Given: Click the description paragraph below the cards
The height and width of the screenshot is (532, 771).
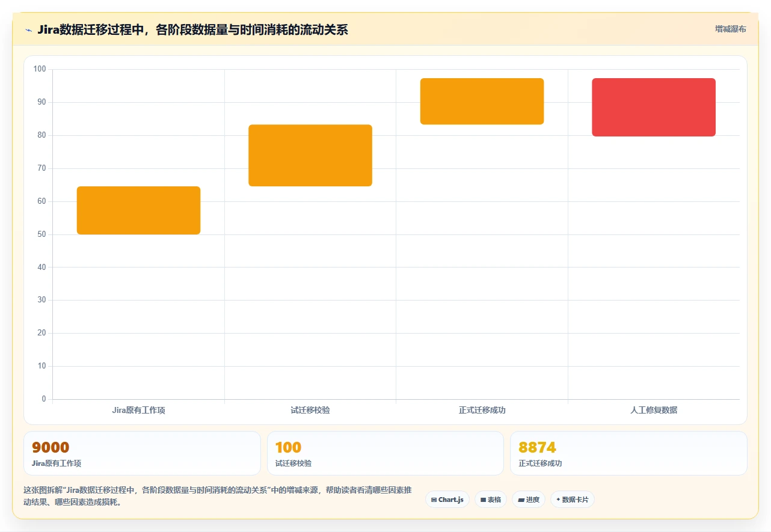Looking at the screenshot, I should coord(217,497).
